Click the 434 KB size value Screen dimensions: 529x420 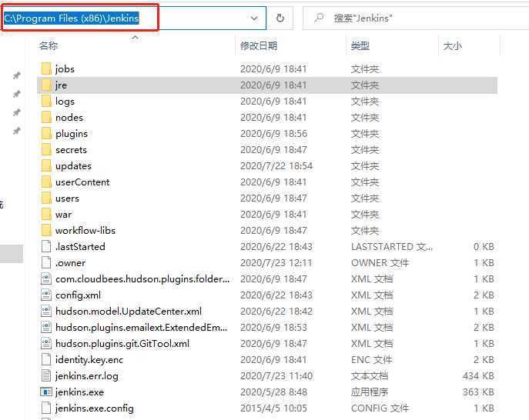pyautogui.click(x=478, y=376)
